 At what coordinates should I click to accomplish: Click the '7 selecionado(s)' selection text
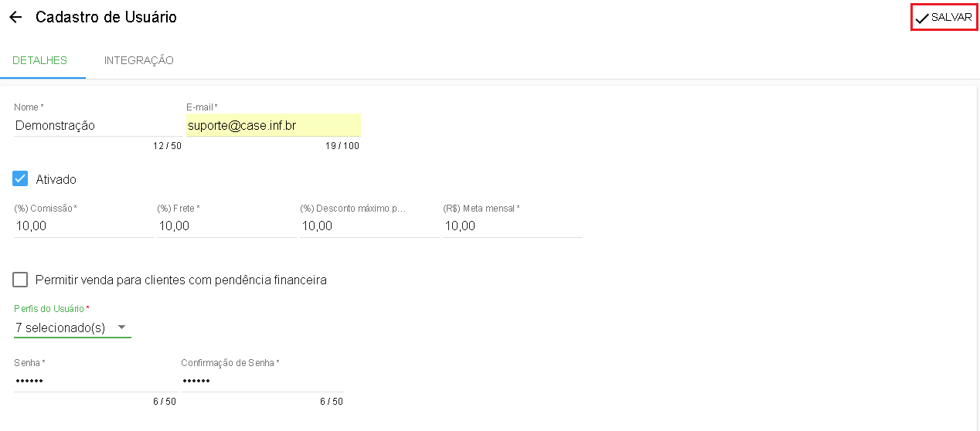(x=60, y=327)
